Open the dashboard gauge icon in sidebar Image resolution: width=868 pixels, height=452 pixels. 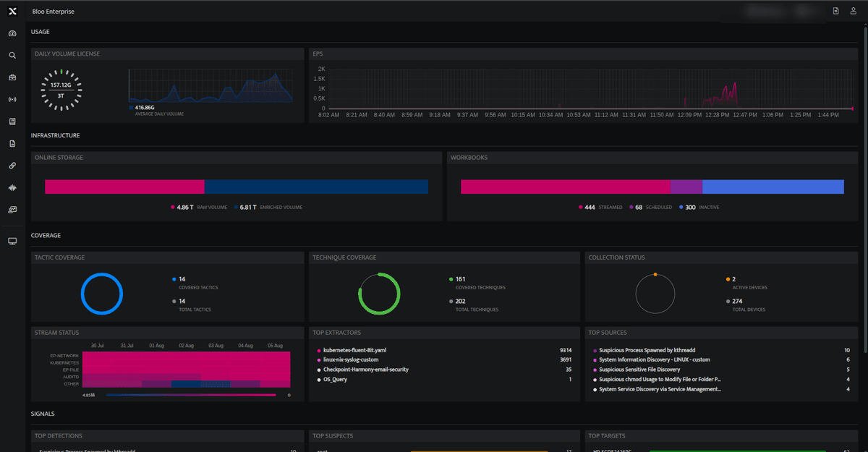[12, 34]
